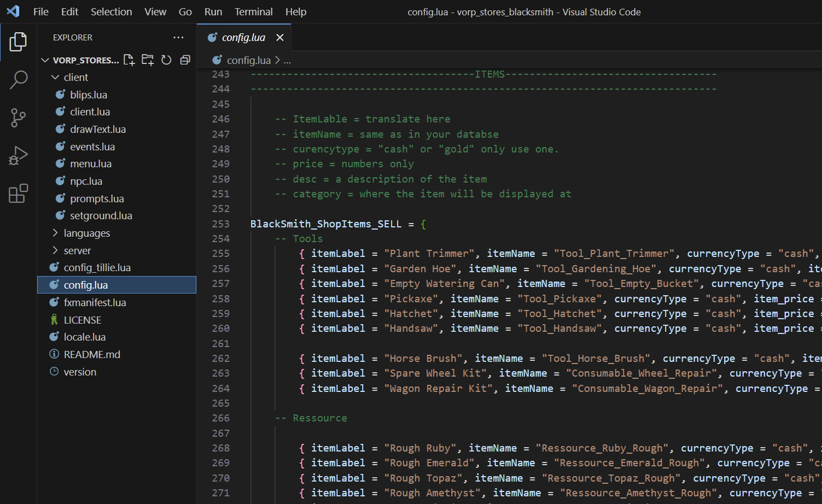Open the File menu
Screen dimensions: 822x504
[41, 11]
